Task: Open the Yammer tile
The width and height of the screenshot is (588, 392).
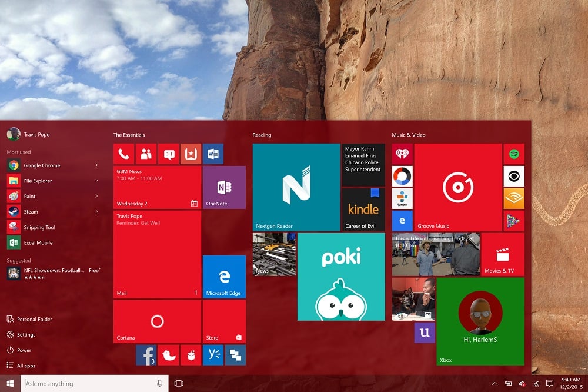Action: pos(213,355)
